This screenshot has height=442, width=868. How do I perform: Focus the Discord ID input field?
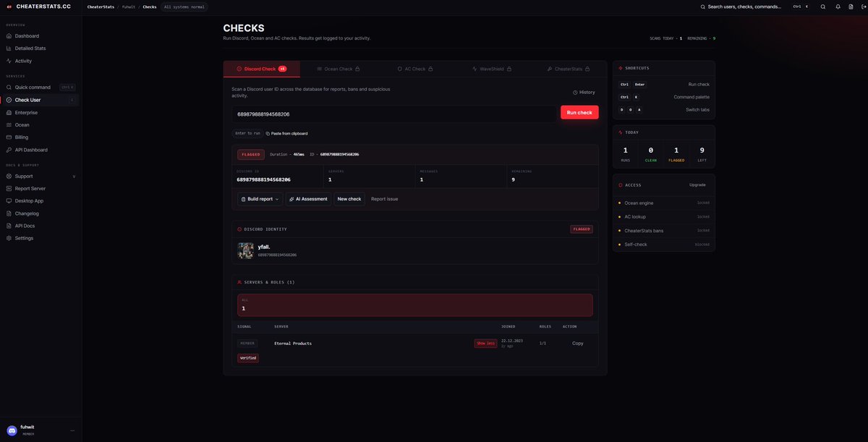coord(394,114)
